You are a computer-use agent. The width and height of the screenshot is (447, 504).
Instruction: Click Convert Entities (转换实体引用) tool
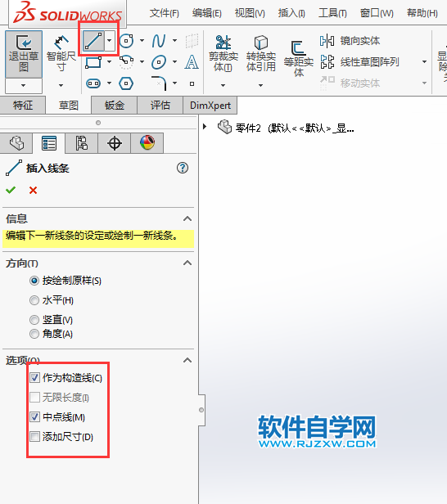261,54
